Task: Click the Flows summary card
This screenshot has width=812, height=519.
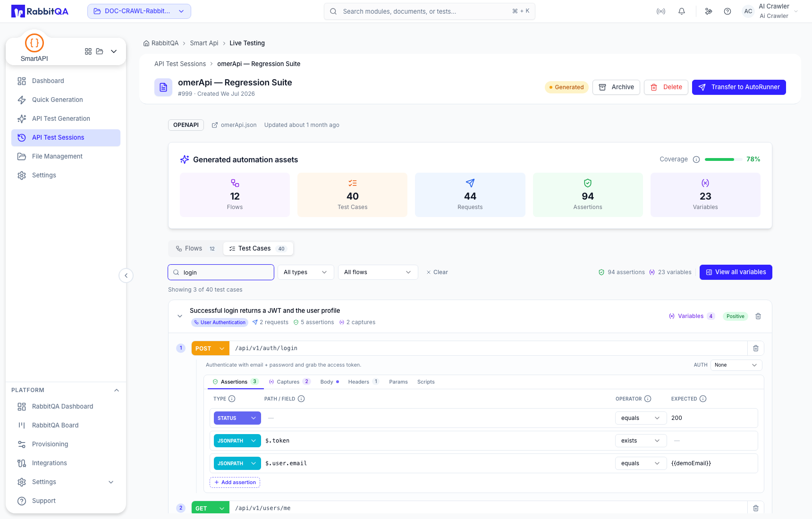Action: (x=235, y=195)
